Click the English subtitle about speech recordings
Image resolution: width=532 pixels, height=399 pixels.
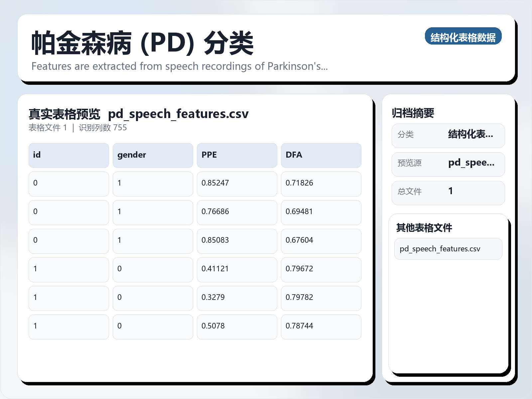(x=180, y=66)
